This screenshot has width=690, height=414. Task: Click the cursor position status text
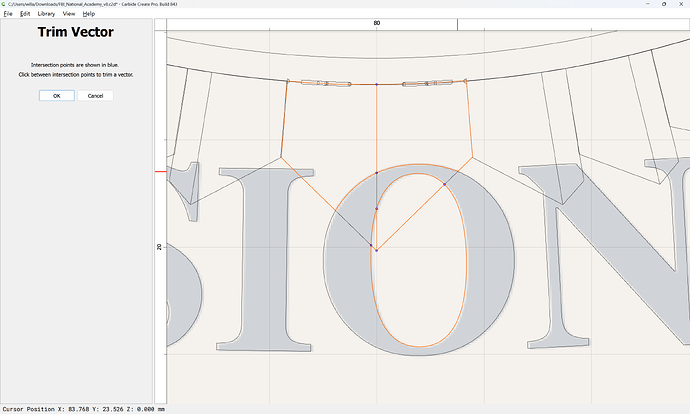pyautogui.click(x=84, y=409)
